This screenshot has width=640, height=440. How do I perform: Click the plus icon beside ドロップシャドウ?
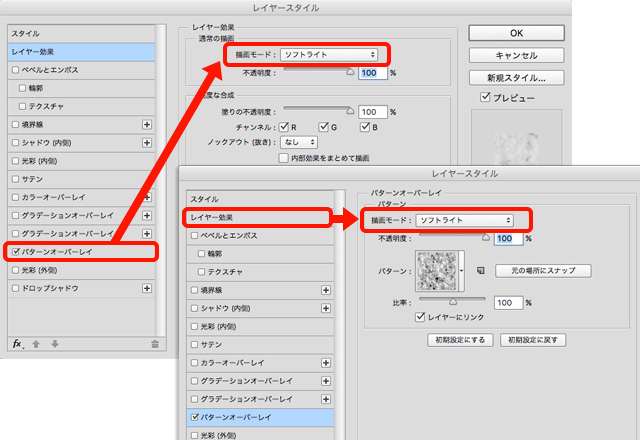pyautogui.click(x=147, y=288)
